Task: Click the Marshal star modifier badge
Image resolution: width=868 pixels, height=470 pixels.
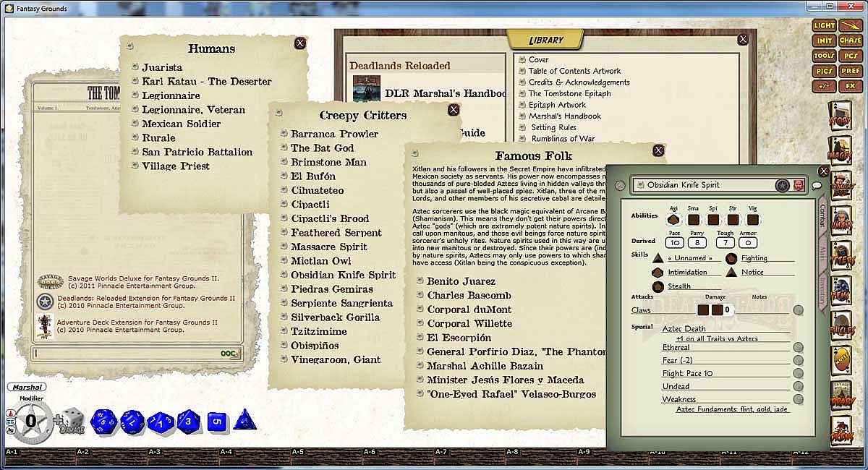Action: click(x=30, y=421)
